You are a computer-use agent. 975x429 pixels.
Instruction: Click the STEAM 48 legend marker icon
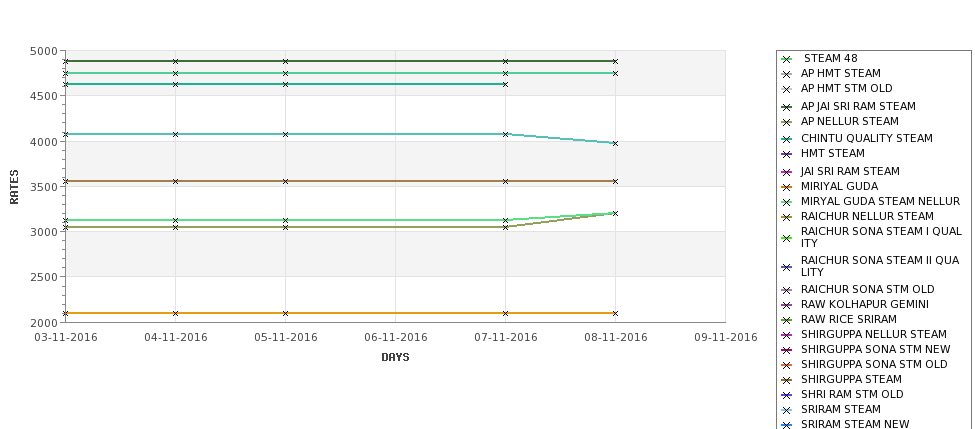787,59
